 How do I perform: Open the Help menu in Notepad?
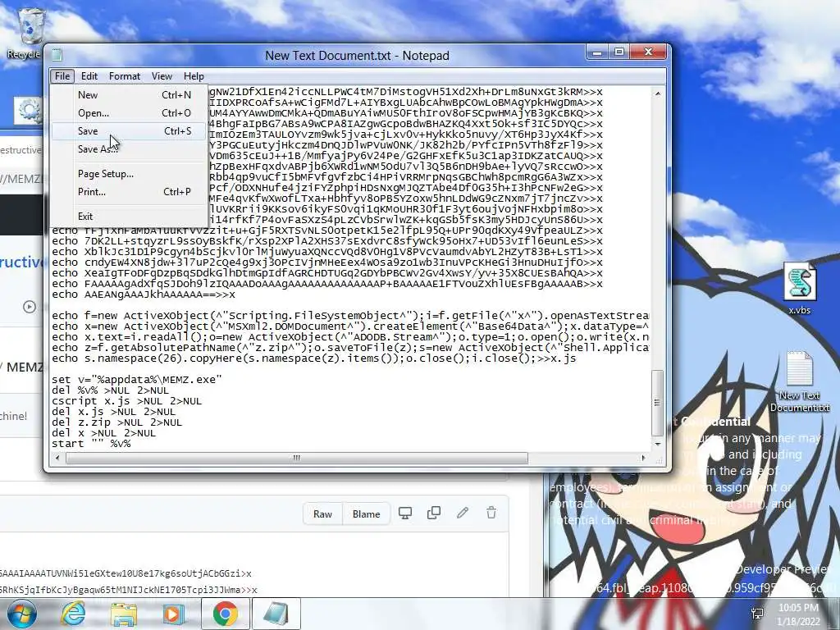tap(194, 76)
